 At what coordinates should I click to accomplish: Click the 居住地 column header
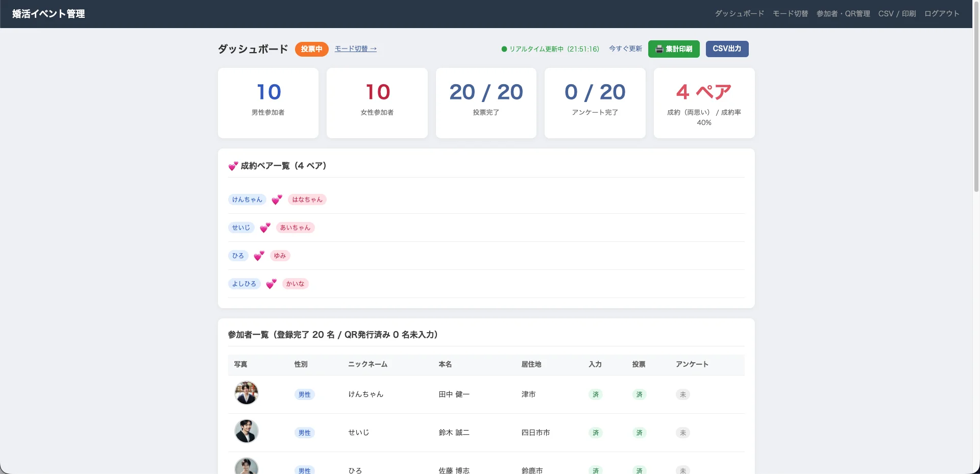tap(531, 364)
